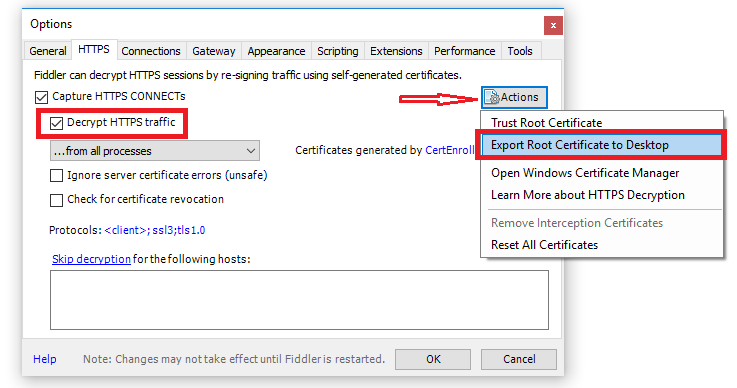
Task: Click inside the skip hosts text box
Action: [299, 300]
